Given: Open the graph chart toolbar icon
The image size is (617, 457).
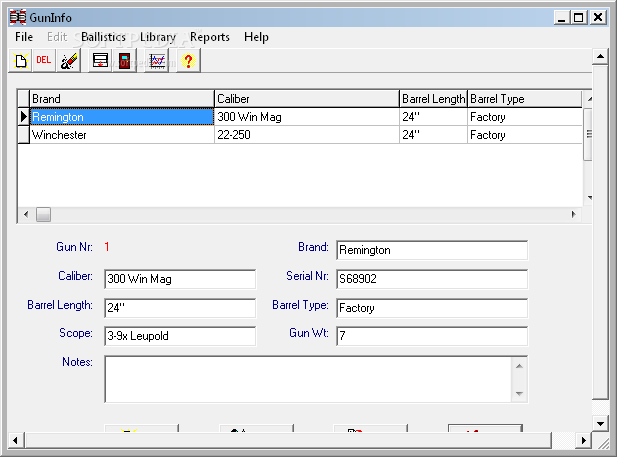Looking at the screenshot, I should coord(157,61).
